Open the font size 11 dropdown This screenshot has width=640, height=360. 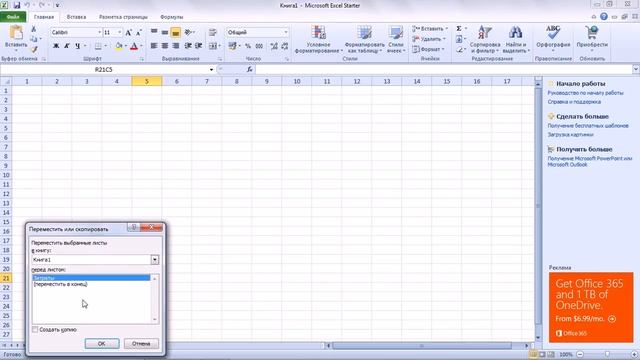(x=120, y=33)
